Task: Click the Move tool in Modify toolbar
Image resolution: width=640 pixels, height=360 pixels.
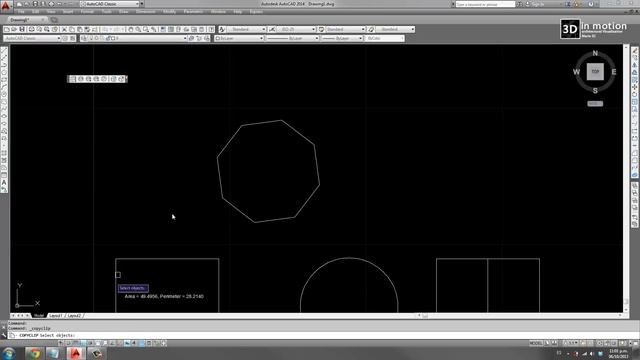Action: 635,87
